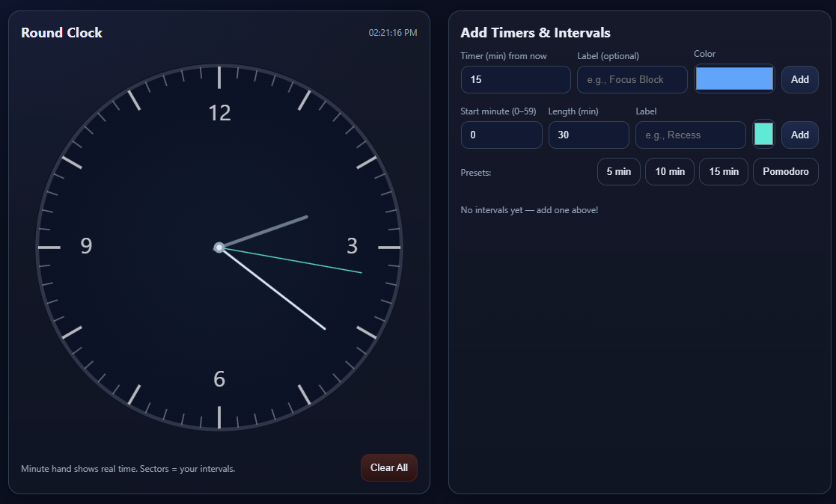Image resolution: width=836 pixels, height=504 pixels.
Task: Focus the Timer (min) from now field
Action: pyautogui.click(x=516, y=79)
